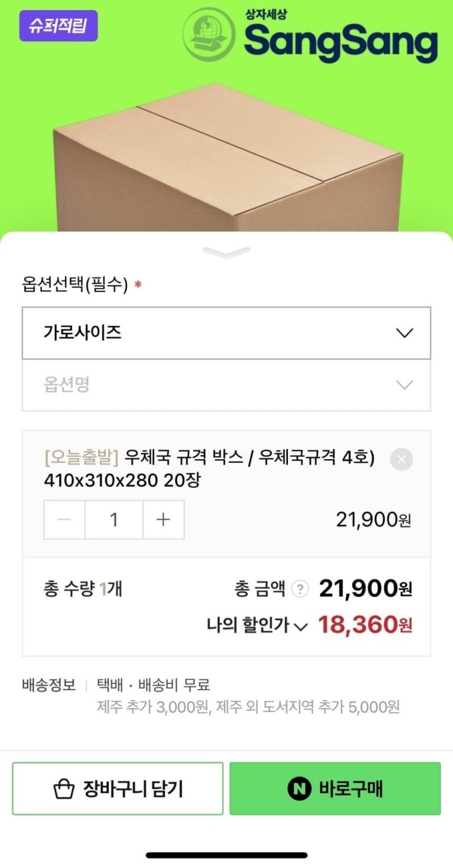Tap the 슈퍼적립 badge
The image size is (453, 868).
click(58, 27)
